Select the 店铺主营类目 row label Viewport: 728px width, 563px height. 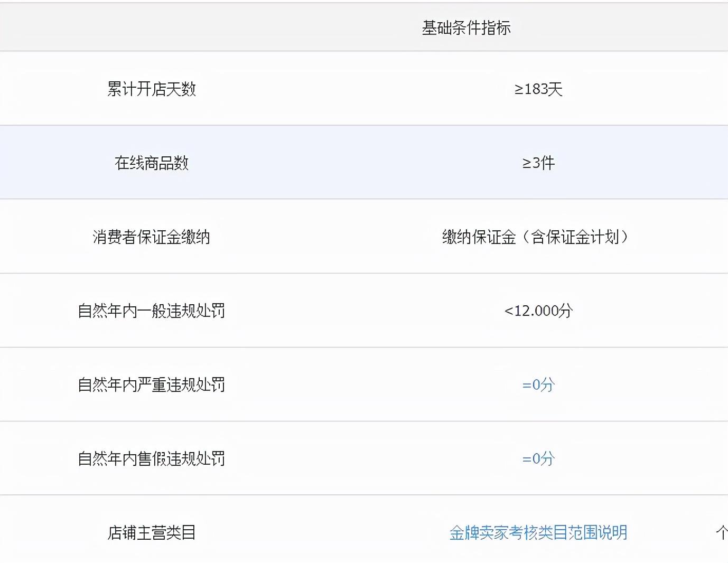coord(152,532)
